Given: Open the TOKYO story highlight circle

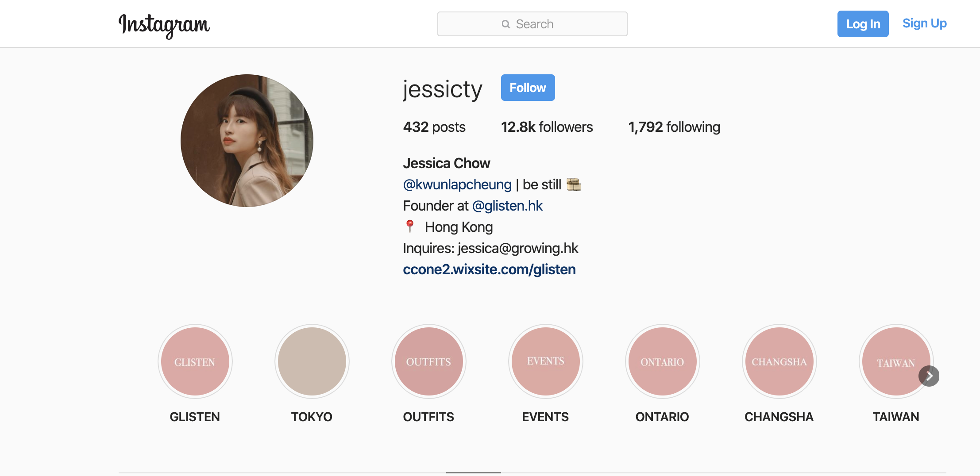Looking at the screenshot, I should pyautogui.click(x=312, y=361).
